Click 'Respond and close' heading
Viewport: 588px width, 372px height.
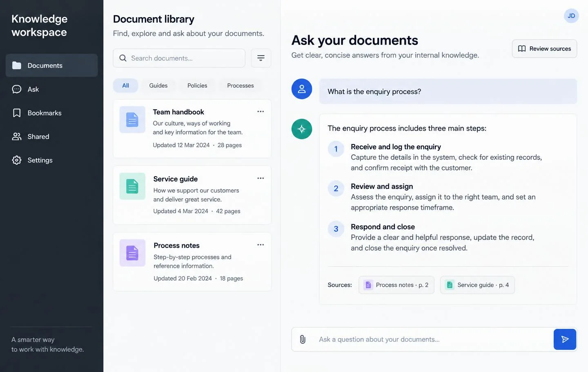click(x=383, y=227)
